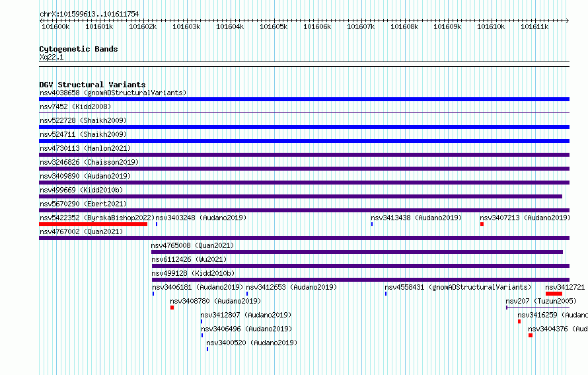
Task: Open nsv499669 (Kidd2010b) variant
Action: [x=81, y=190]
